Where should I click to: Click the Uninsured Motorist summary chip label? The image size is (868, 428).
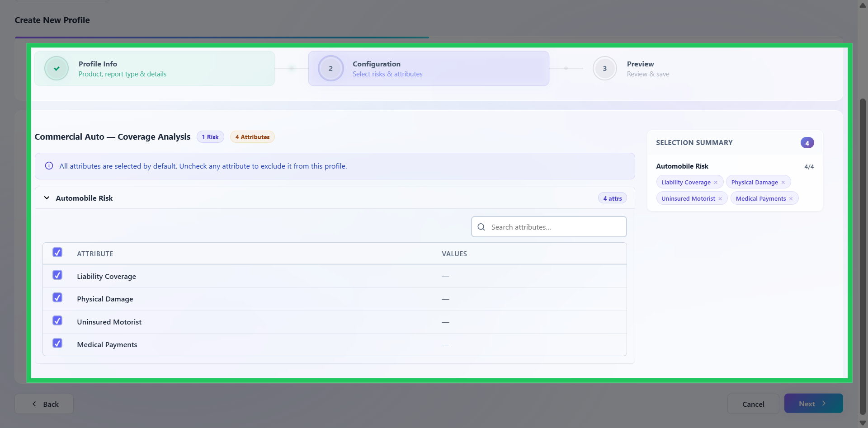click(x=688, y=199)
